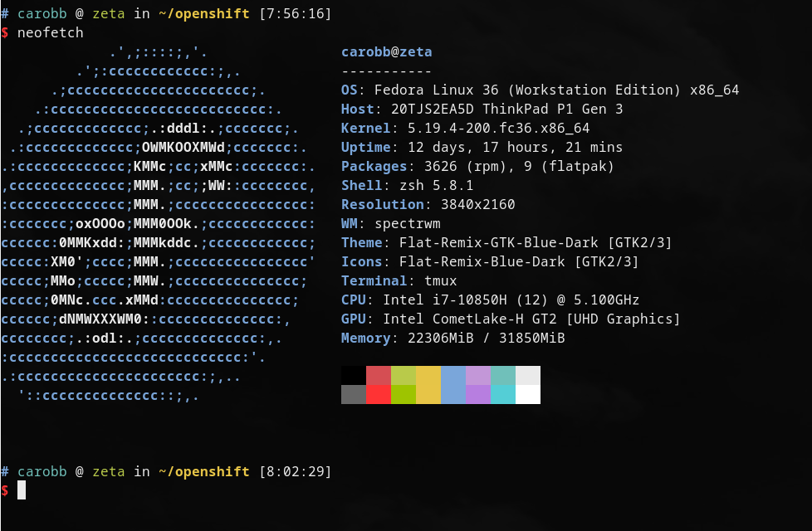812x531 pixels.
Task: Focus the terminal cursor at the bottom prompt
Action: [x=22, y=490]
